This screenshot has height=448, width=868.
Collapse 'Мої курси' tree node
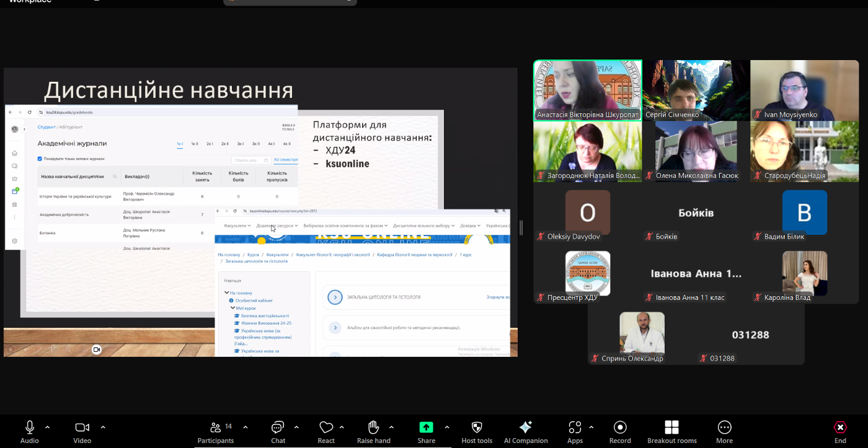[232, 308]
